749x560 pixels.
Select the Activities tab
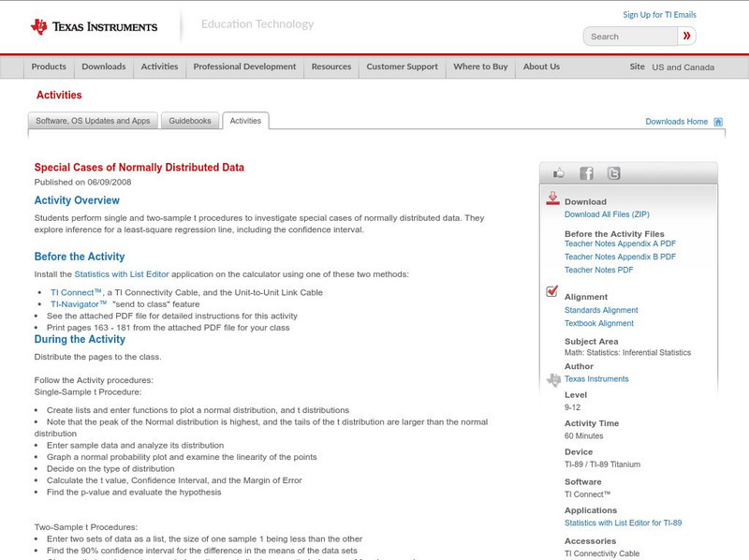tap(245, 121)
